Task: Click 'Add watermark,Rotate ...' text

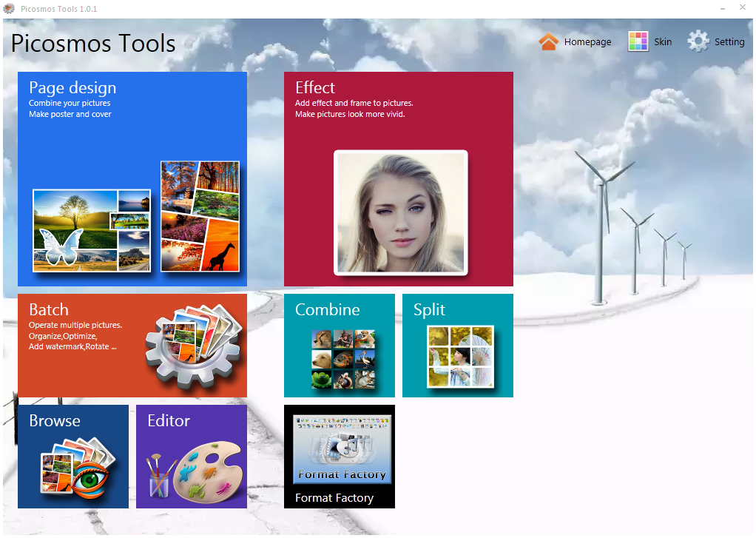Action: [72, 346]
